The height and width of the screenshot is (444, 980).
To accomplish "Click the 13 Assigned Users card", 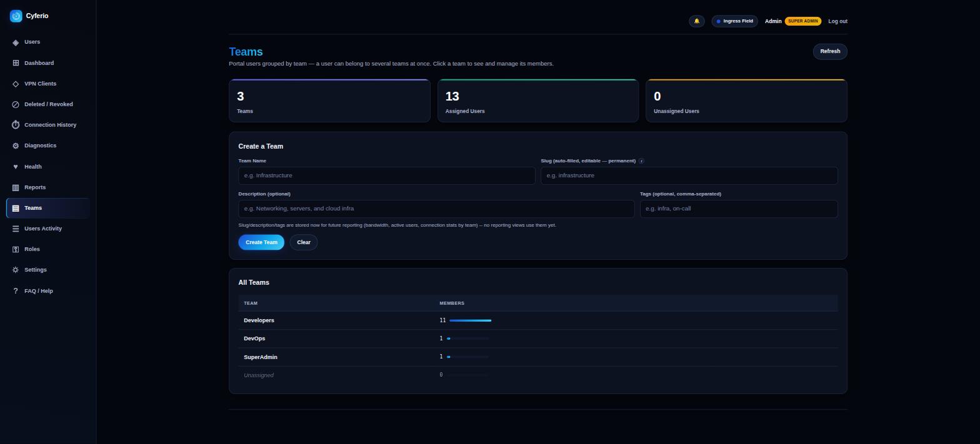I will [538, 101].
